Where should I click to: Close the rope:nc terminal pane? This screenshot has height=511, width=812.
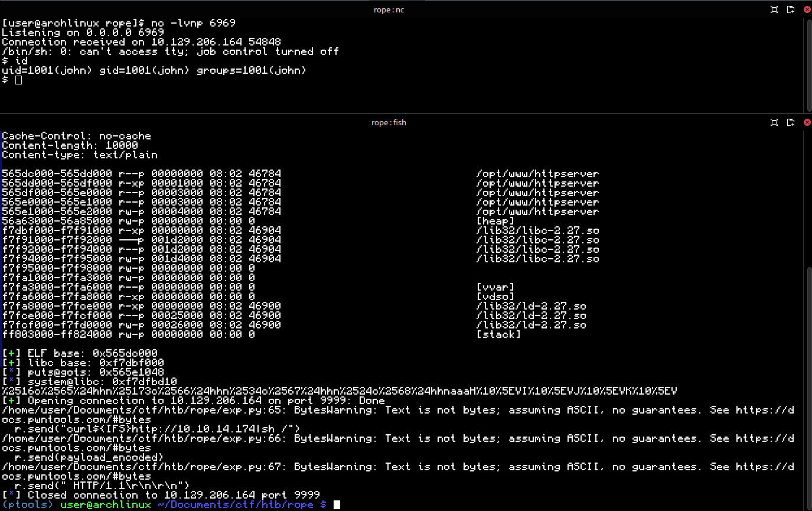pos(807,9)
